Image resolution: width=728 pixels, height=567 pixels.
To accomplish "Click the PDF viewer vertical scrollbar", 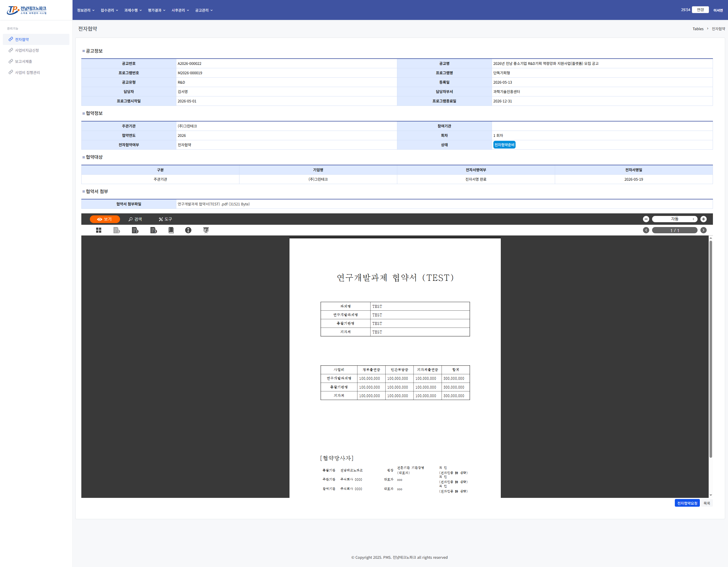I will point(710,349).
